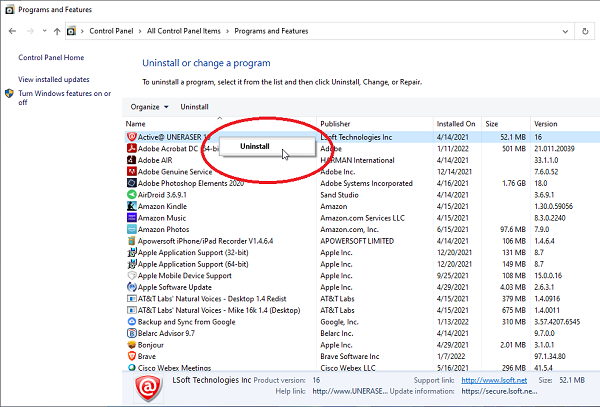Open Turn Windows features on or off
600x407 pixels.
coord(64,98)
